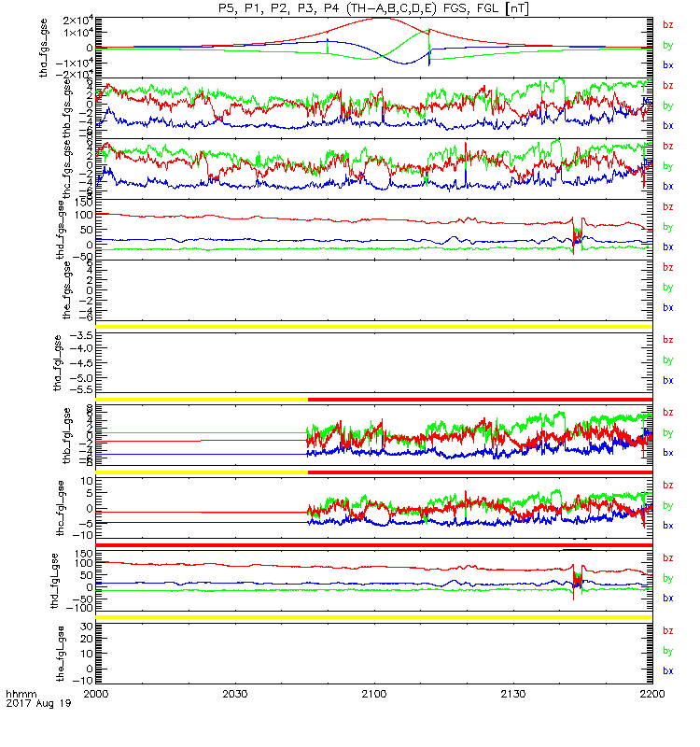This screenshot has width=700, height=747.
Task: Click the green by legend of tha_fgs_gse panel
Action: click(x=668, y=45)
